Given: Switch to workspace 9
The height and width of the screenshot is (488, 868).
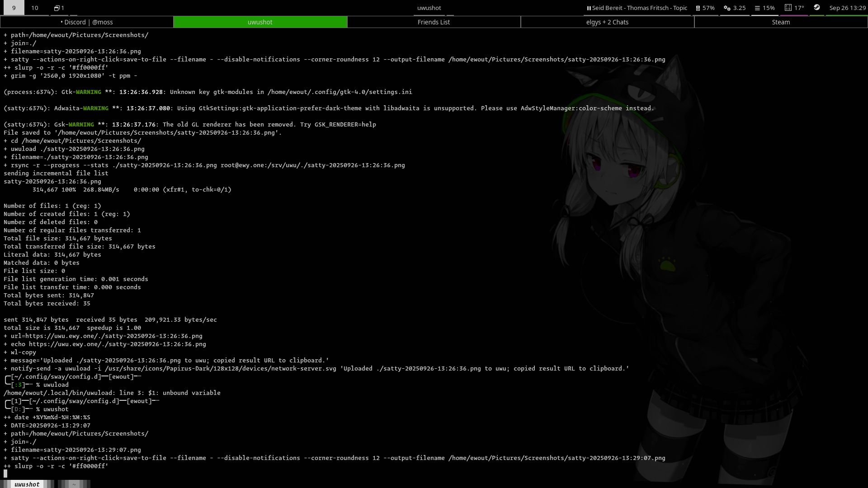Looking at the screenshot, I should coord(14,8).
